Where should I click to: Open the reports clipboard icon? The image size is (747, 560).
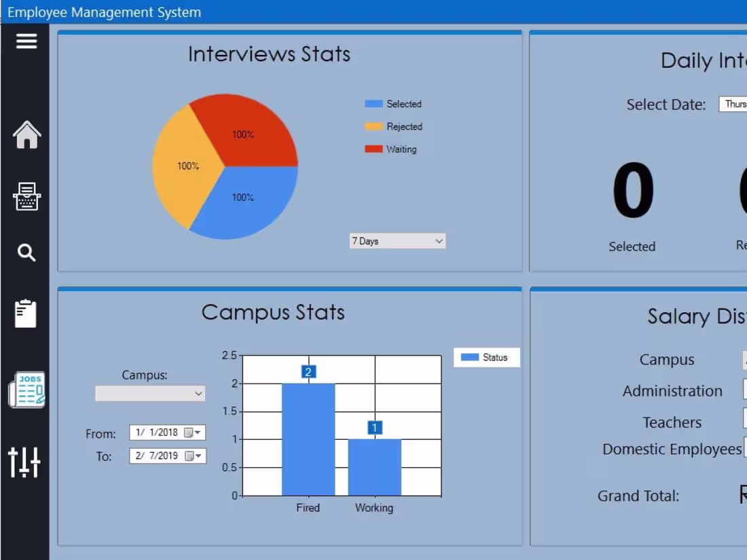[x=26, y=312]
